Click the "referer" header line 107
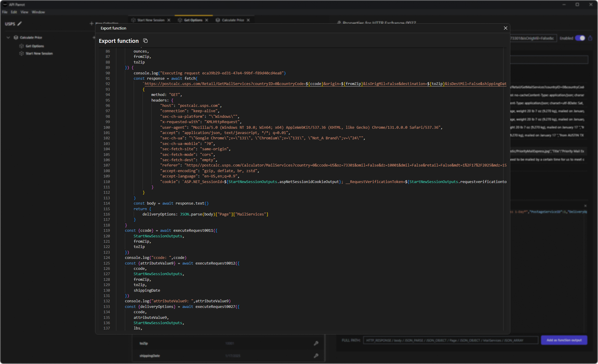The width and height of the screenshot is (598, 364). click(333, 165)
